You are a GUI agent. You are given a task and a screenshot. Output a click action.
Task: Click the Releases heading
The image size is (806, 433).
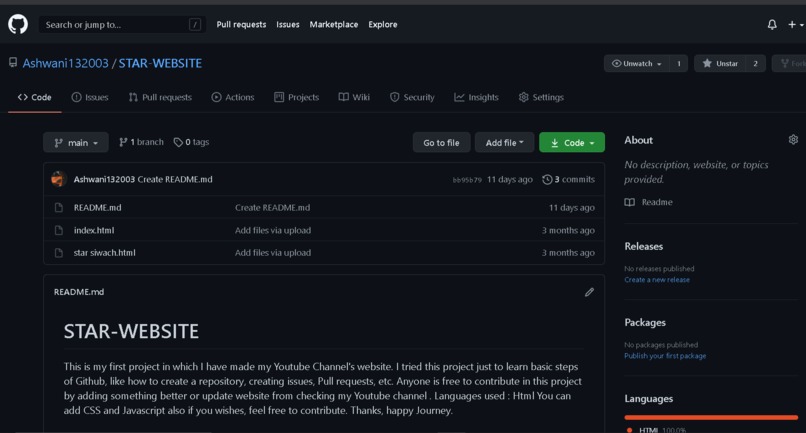(644, 246)
